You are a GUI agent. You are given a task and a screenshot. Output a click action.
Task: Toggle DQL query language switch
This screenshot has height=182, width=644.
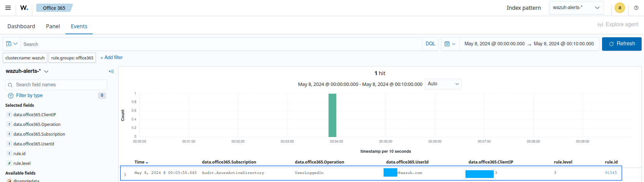pyautogui.click(x=430, y=44)
